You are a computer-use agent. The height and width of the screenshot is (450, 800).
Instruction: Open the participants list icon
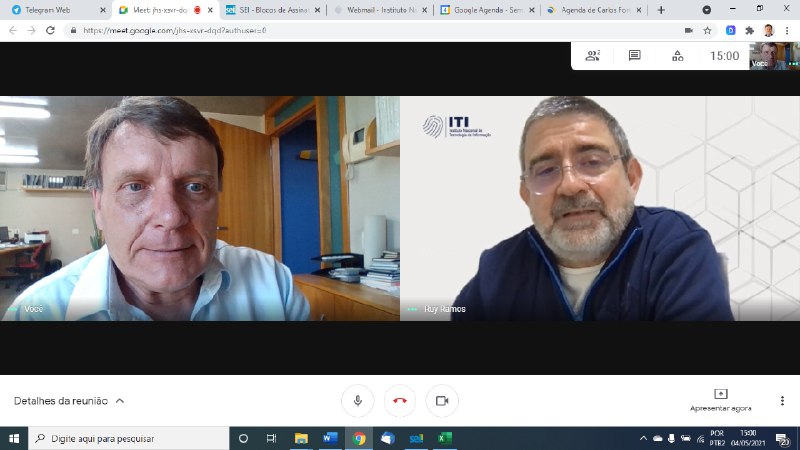[592, 56]
